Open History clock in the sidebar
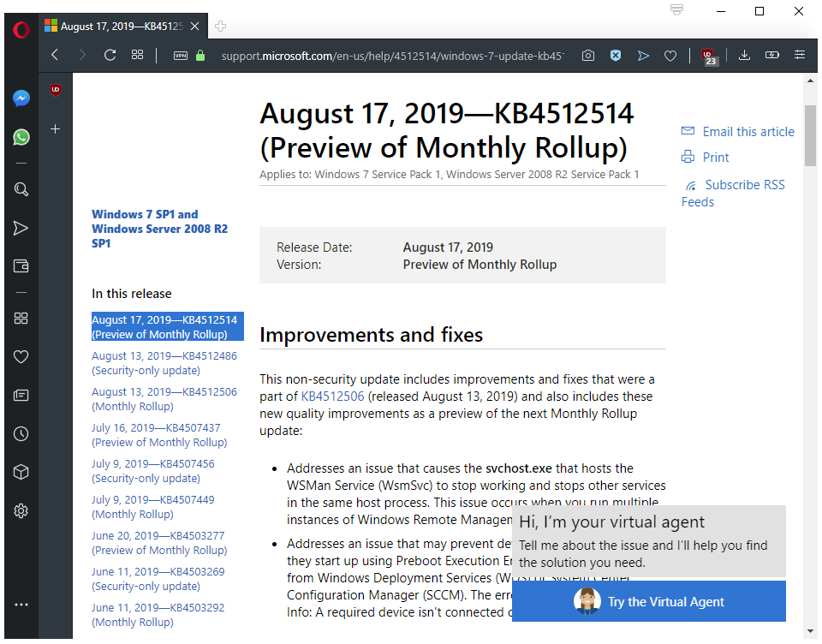Image resolution: width=822 pixels, height=644 pixels. (21, 433)
